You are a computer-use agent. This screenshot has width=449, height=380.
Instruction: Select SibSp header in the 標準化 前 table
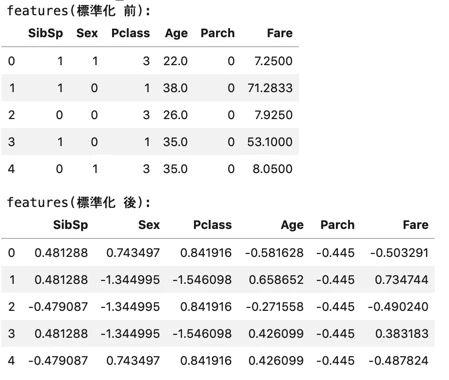coord(46,33)
